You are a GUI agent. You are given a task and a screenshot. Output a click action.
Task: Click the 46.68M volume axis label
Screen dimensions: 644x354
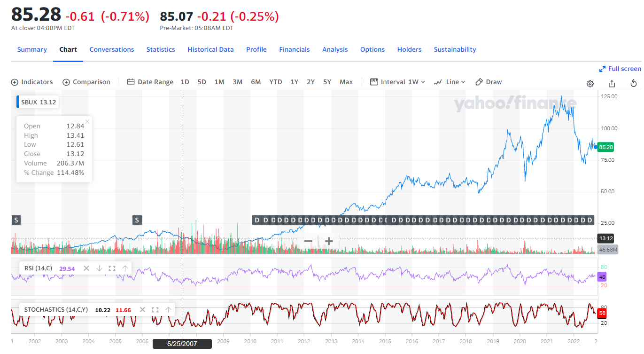point(607,249)
